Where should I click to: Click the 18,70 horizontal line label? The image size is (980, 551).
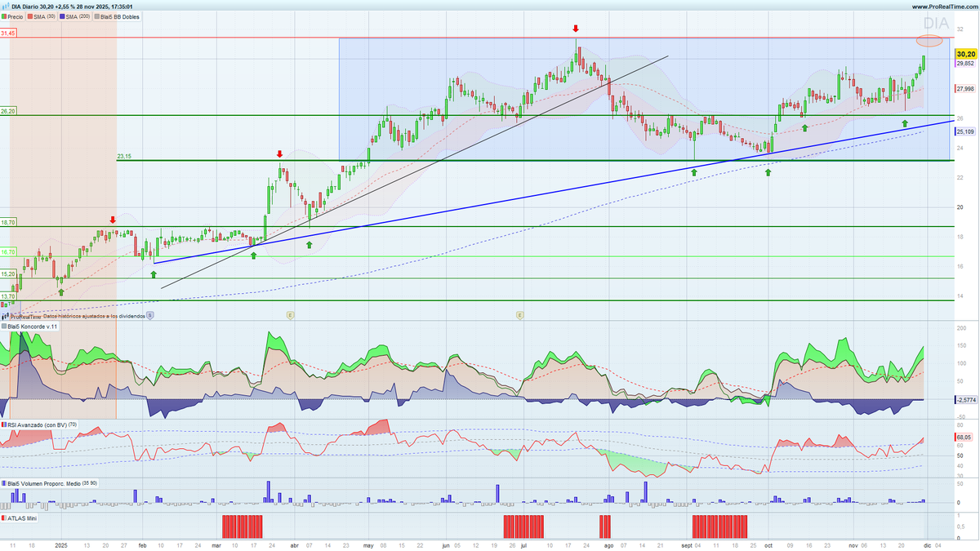point(8,222)
